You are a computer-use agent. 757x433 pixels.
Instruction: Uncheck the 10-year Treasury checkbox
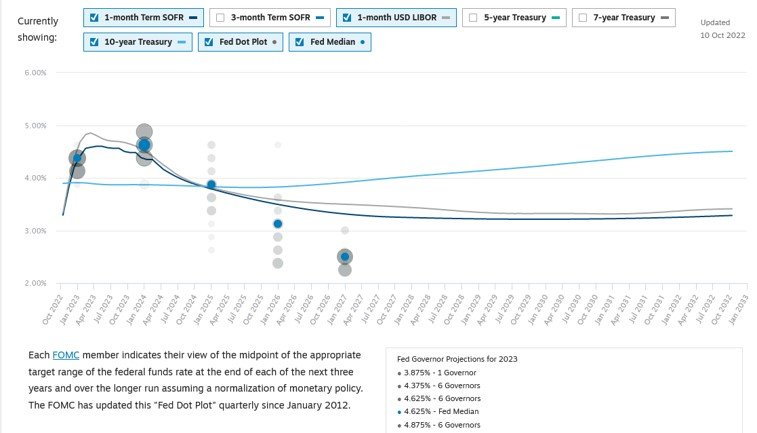[x=94, y=42]
